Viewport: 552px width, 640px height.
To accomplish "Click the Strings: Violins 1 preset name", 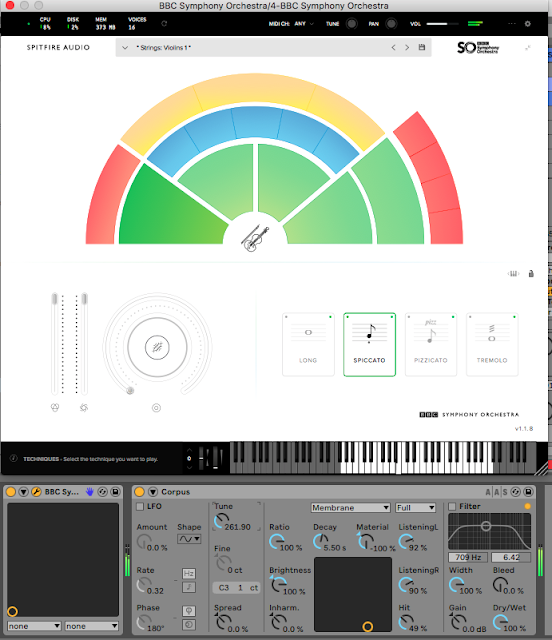I will (x=164, y=48).
